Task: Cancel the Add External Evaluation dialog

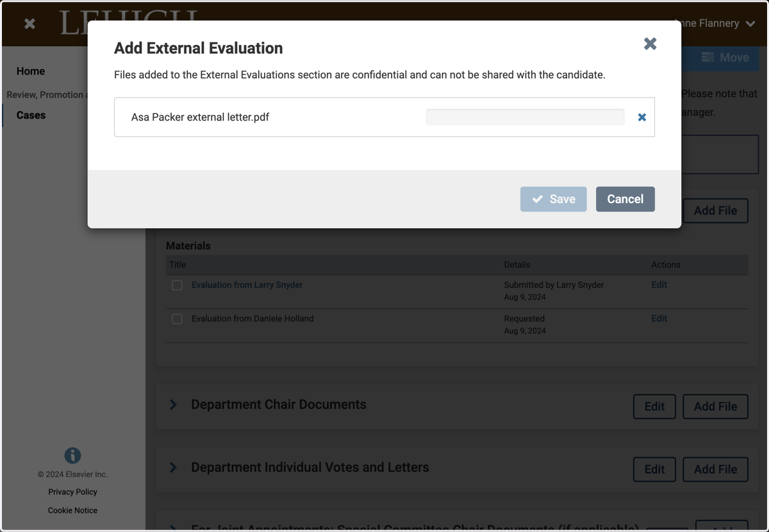Action: (625, 199)
